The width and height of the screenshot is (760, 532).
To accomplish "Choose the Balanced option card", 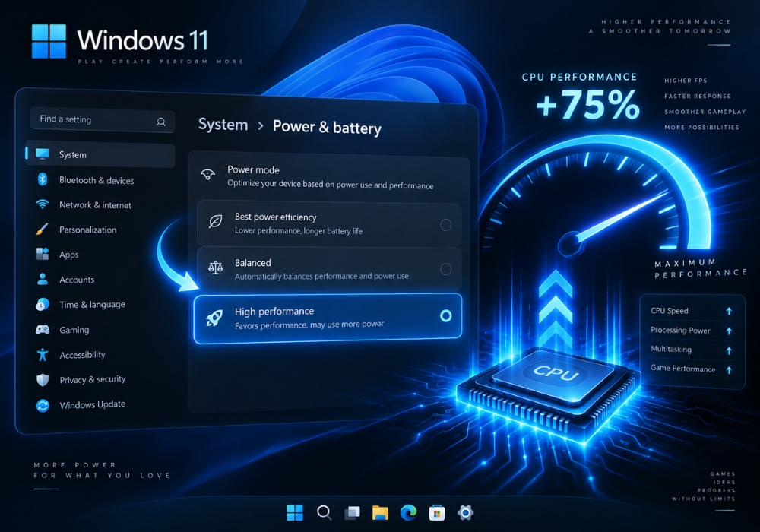I will click(x=329, y=269).
